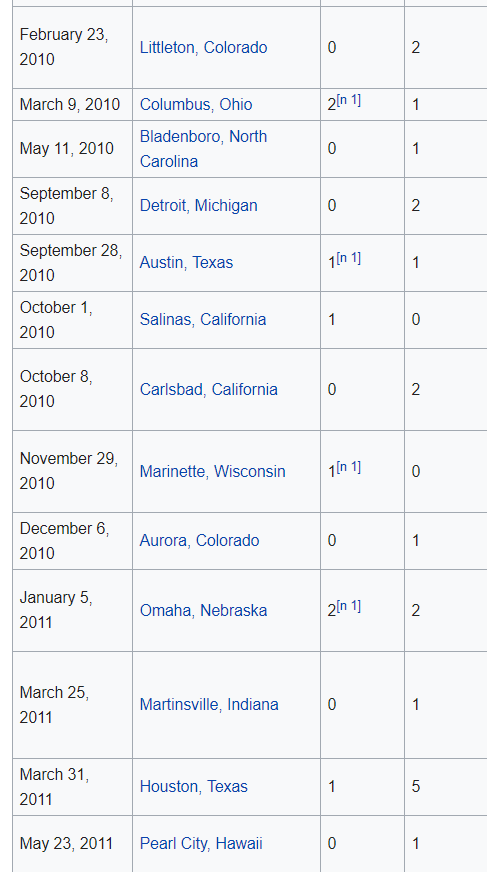Click the November 29, 2010 date cell
This screenshot has height=872, width=487.
point(72,471)
